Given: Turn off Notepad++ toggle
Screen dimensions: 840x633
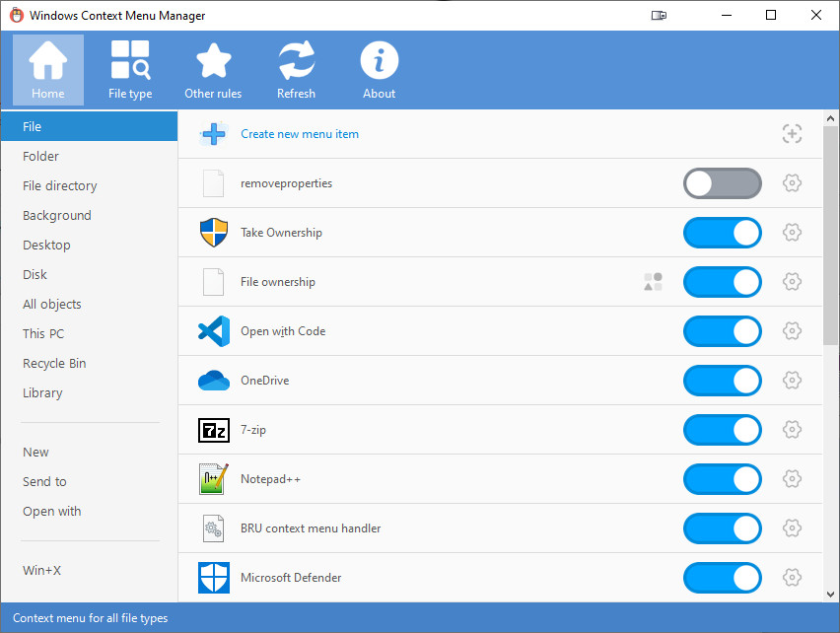Looking at the screenshot, I should tap(722, 479).
